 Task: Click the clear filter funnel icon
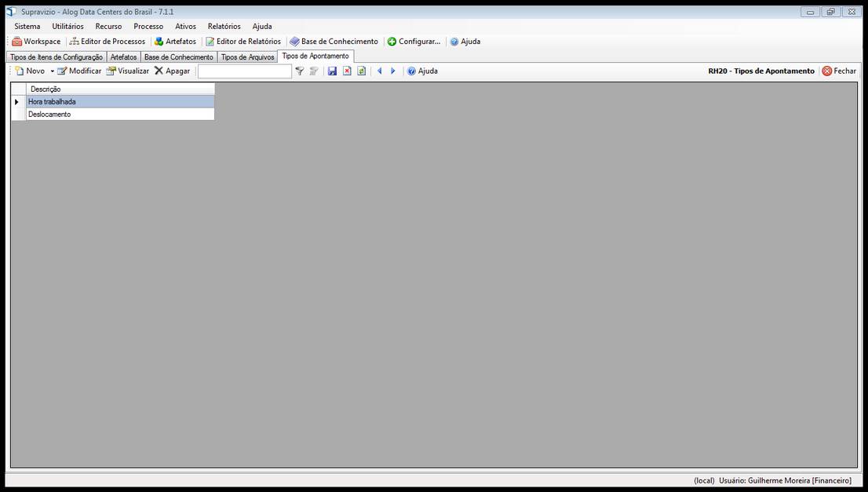(x=314, y=71)
